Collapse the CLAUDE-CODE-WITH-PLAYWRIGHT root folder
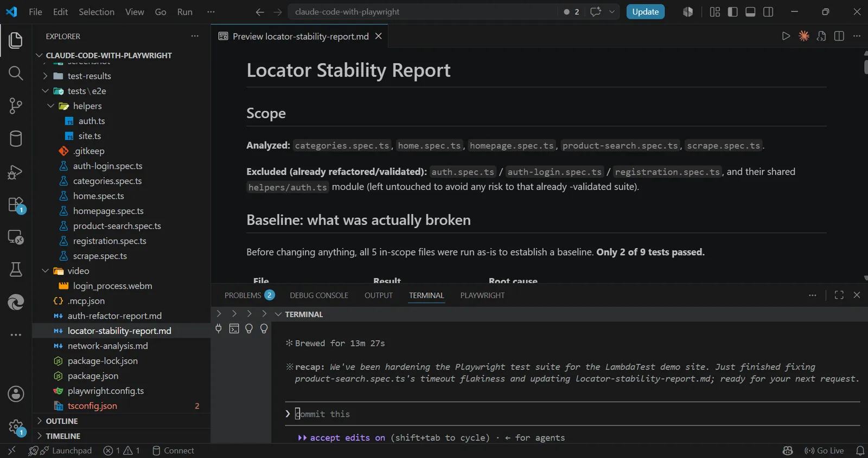Viewport: 868px width, 458px height. (39, 55)
